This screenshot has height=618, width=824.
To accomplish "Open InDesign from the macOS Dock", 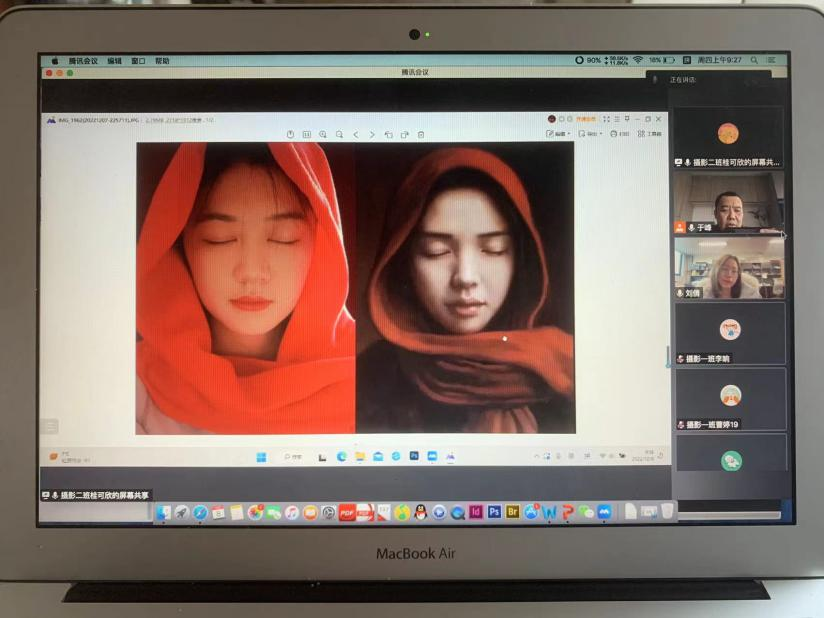I will point(476,512).
